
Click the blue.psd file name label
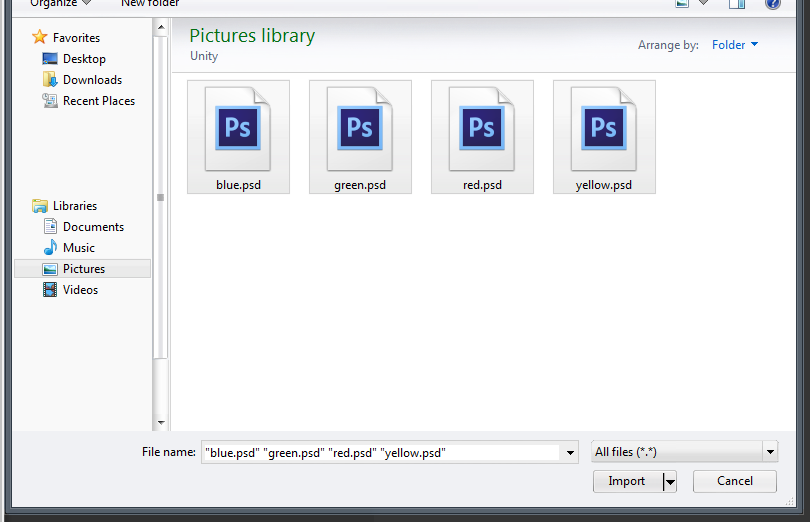(238, 185)
